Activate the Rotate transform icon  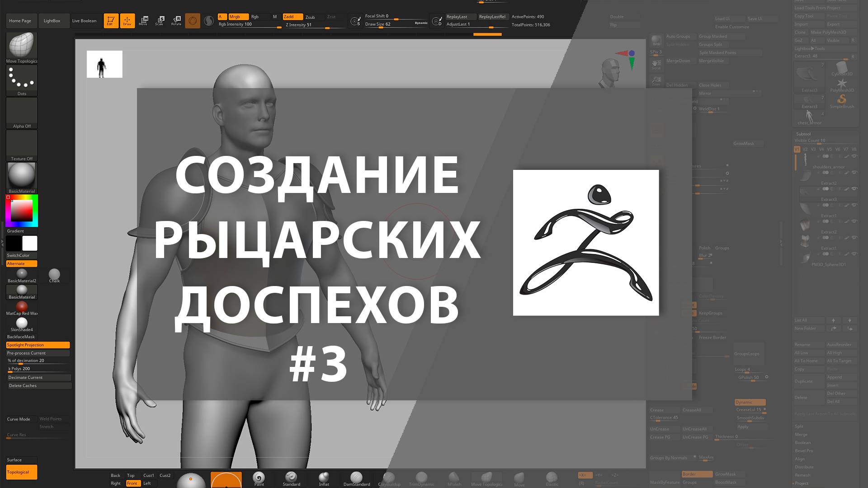pos(176,21)
